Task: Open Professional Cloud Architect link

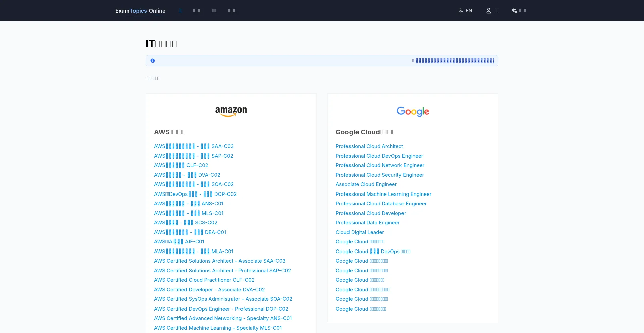Action: click(369, 146)
